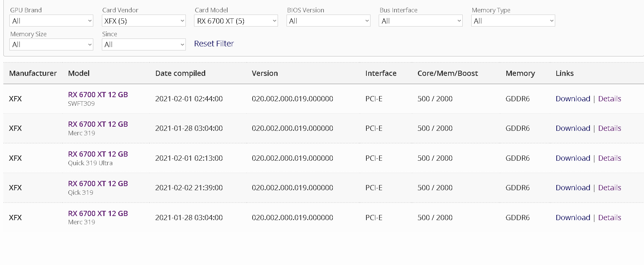Open RX 6700 XT 12 GB link above Qick 319
The image size is (644, 265).
point(98,184)
